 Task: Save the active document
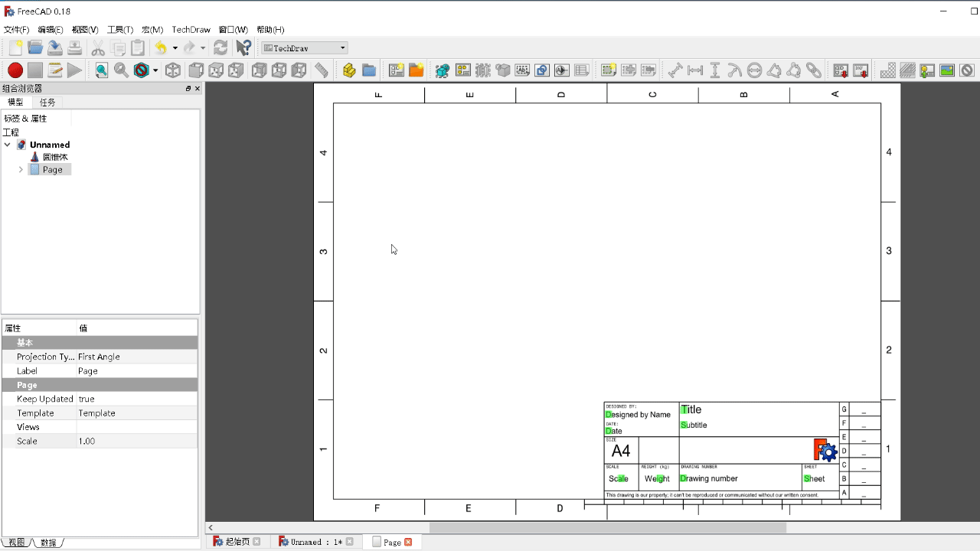point(55,48)
